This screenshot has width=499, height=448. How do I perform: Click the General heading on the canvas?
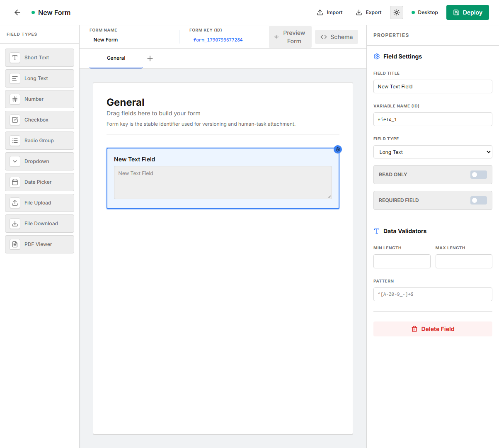[x=126, y=102]
